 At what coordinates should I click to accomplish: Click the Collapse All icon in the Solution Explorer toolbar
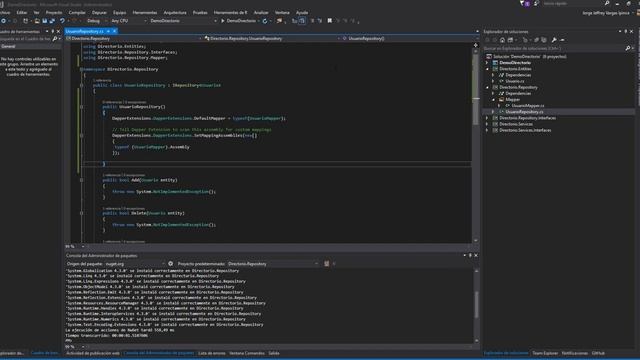pyautogui.click(x=536, y=40)
